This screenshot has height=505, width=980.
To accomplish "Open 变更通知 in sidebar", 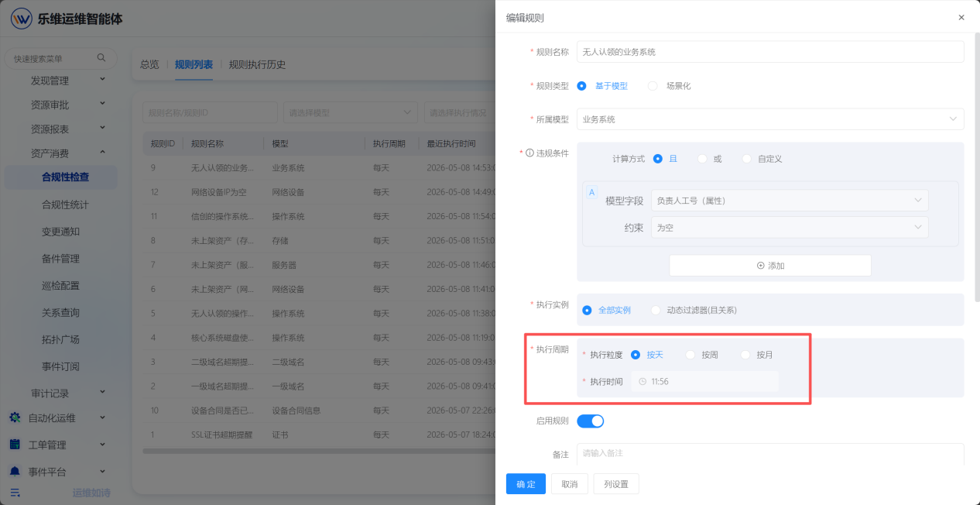I will tap(61, 232).
